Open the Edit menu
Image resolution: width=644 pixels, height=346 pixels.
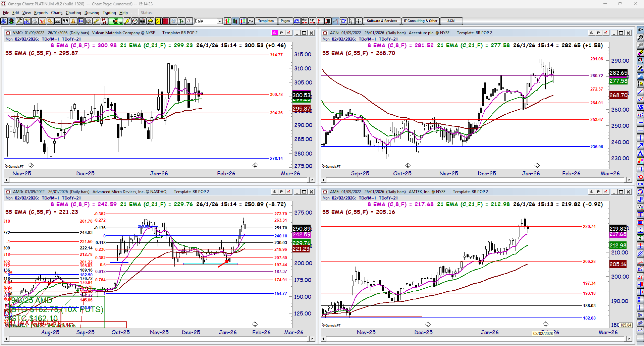coord(16,13)
